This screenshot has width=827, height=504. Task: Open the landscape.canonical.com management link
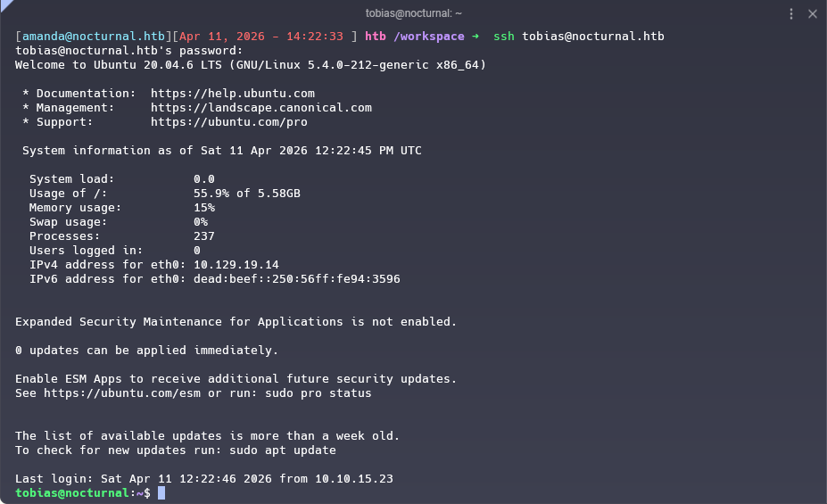(261, 108)
